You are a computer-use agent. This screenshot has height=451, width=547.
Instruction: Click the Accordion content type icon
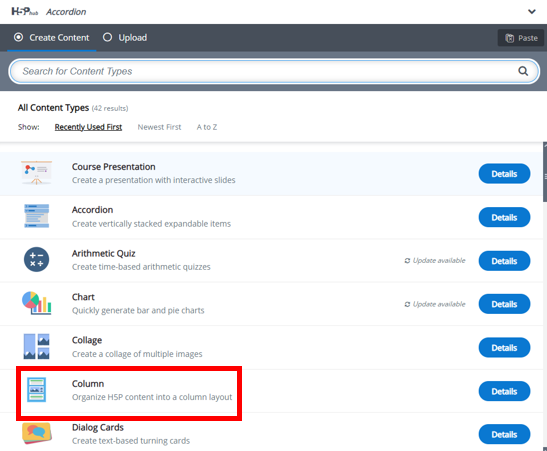37,216
